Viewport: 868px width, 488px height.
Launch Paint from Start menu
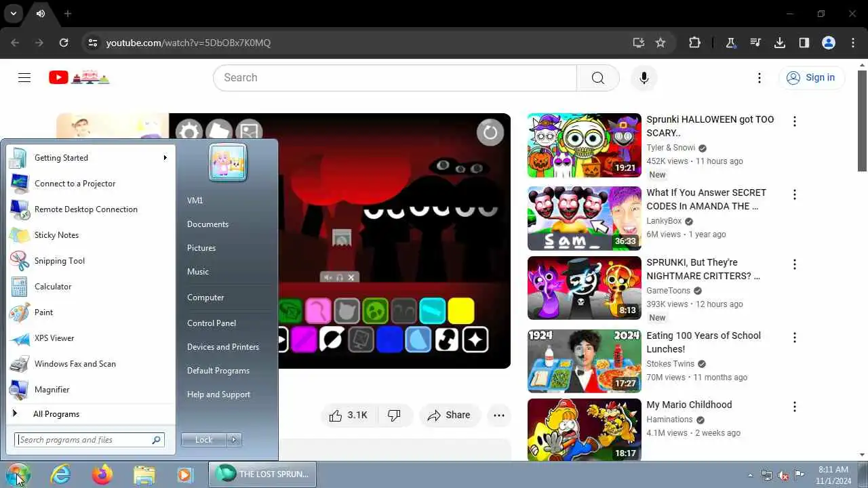(x=90, y=312)
